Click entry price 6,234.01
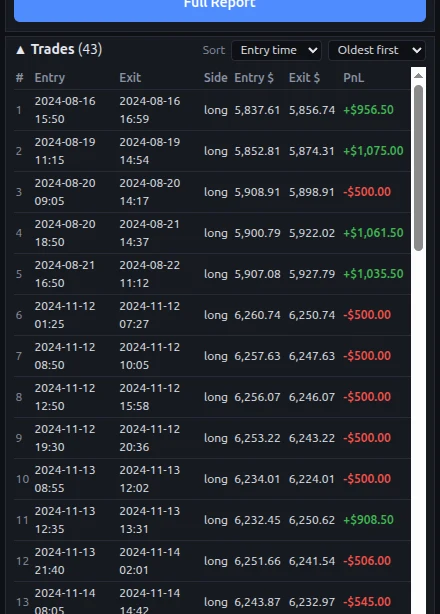Image resolution: width=440 pixels, height=614 pixels. (x=257, y=479)
